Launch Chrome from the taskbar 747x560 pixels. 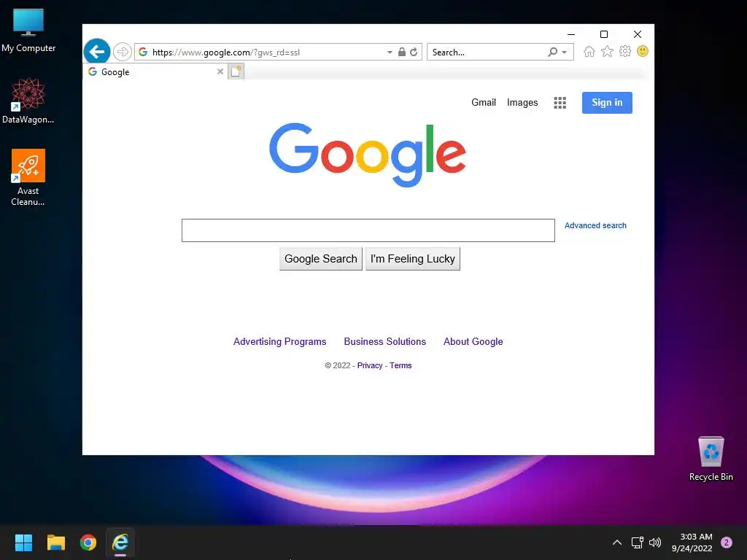pyautogui.click(x=88, y=542)
